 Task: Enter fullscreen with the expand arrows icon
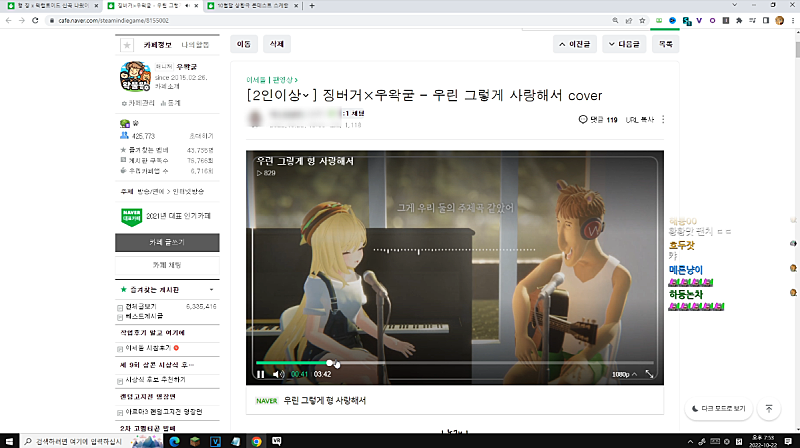[649, 374]
